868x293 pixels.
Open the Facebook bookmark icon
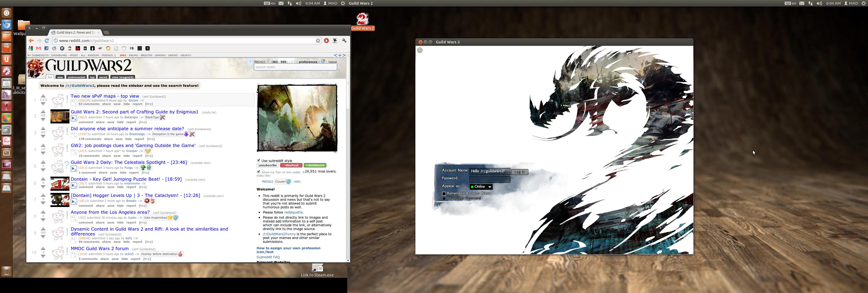[x=46, y=48]
